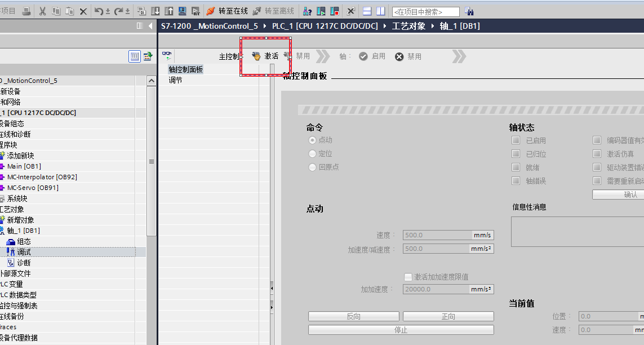The image size is (644, 345).
Task: Select the 点动 jog radio button
Action: (x=312, y=140)
